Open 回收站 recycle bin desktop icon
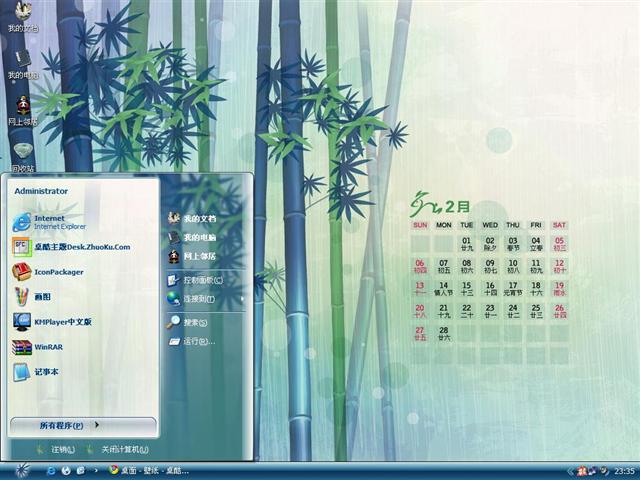The height and width of the screenshot is (480, 640). click(23, 157)
